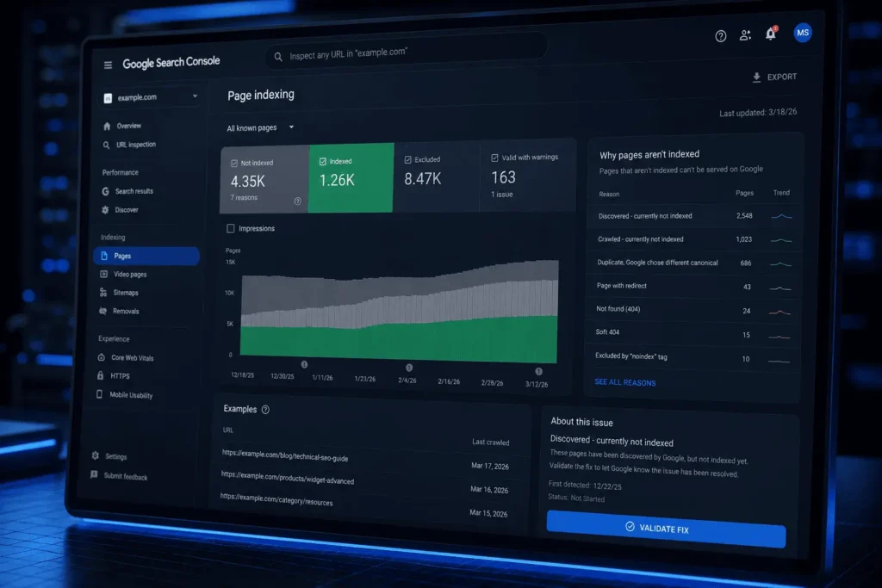Toggle the Not indexed checkbox
Viewport: 882px width, 588px height.
pos(234,164)
